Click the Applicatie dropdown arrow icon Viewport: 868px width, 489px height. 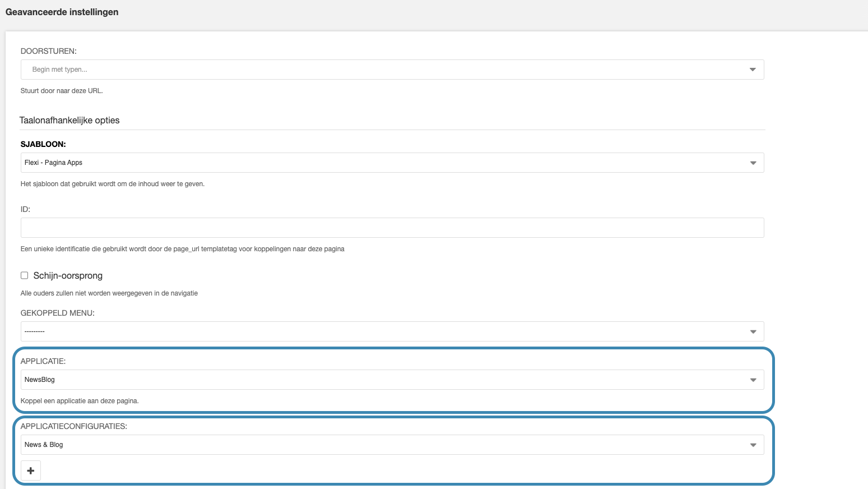pos(753,379)
